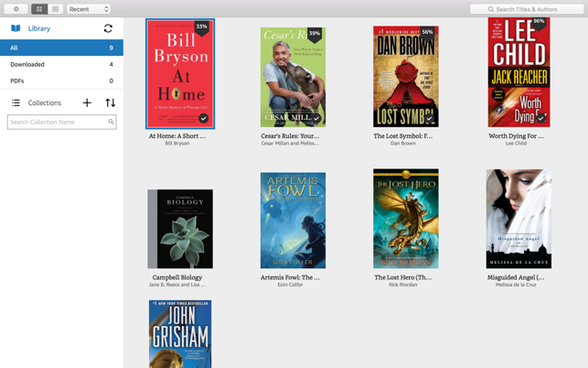This screenshot has width=588, height=368.
Task: Select the All books filter
Action: coord(61,48)
